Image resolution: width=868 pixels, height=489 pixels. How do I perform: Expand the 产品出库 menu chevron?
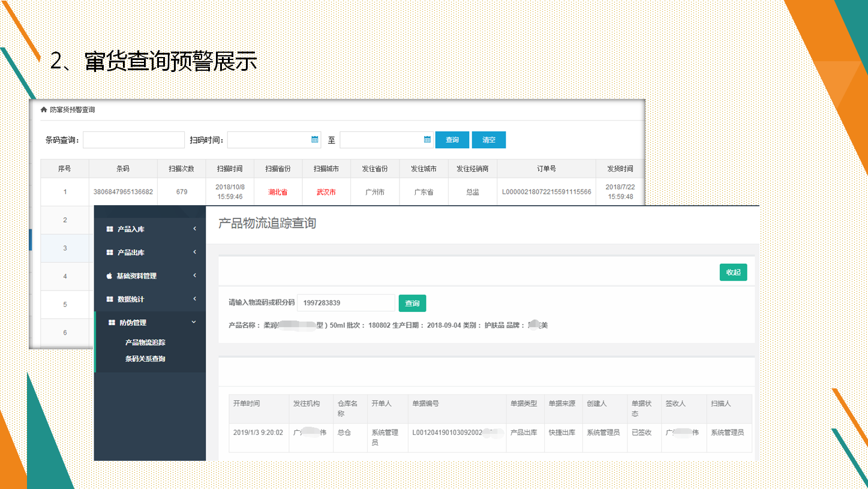pyautogui.click(x=194, y=253)
